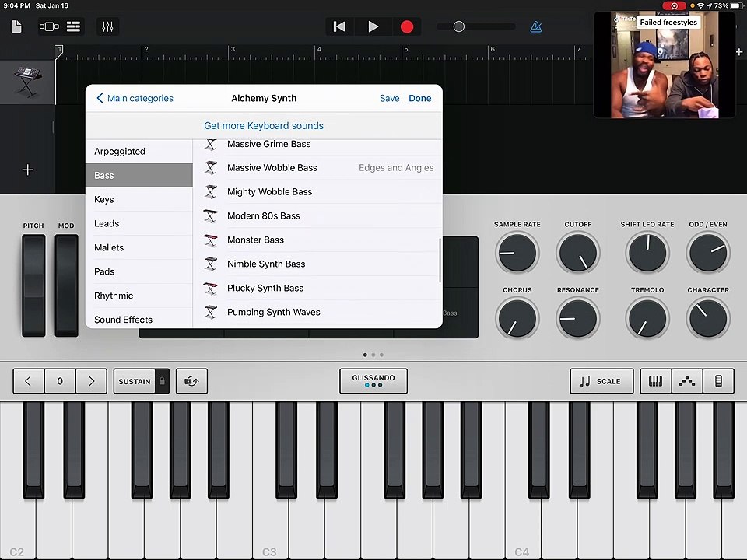Viewport: 747px width, 560px height.
Task: Choose Plucky Synth Bass preset
Action: (x=317, y=288)
